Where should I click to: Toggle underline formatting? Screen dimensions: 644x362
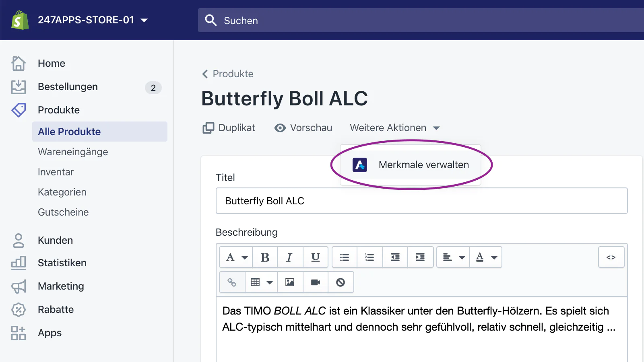[x=316, y=257]
